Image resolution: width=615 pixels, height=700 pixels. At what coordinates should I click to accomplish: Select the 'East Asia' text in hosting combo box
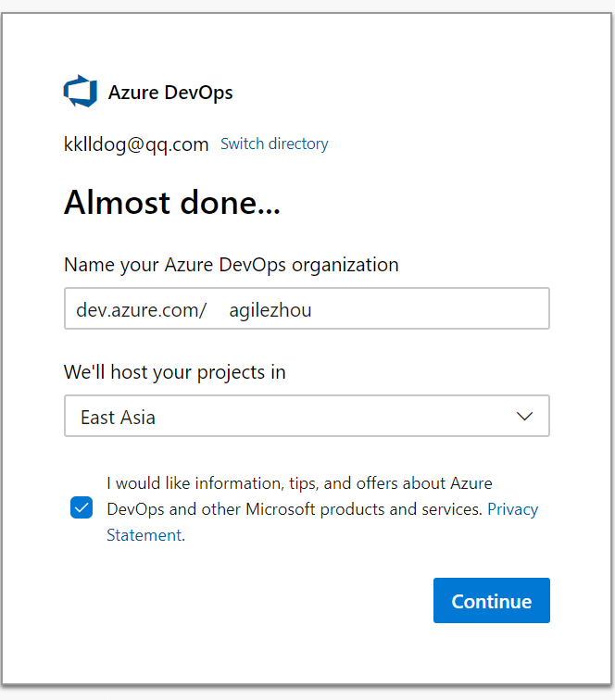click(x=118, y=418)
